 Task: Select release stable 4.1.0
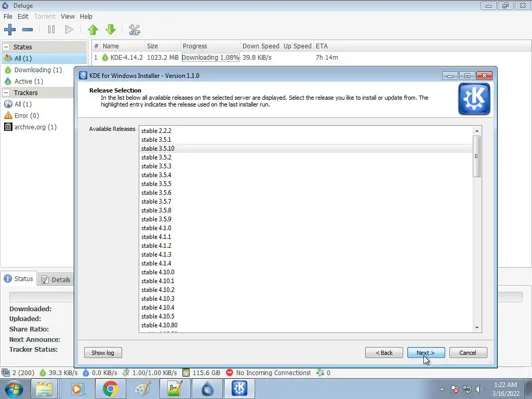pyautogui.click(x=305, y=228)
